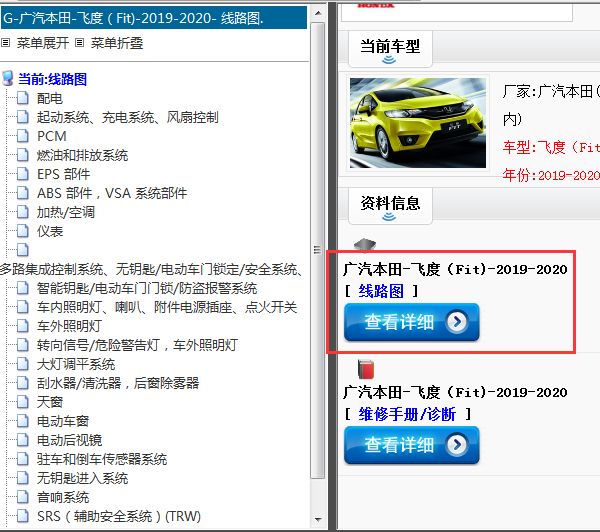Click the 无钥匙进入系统 document icon

click(23, 477)
